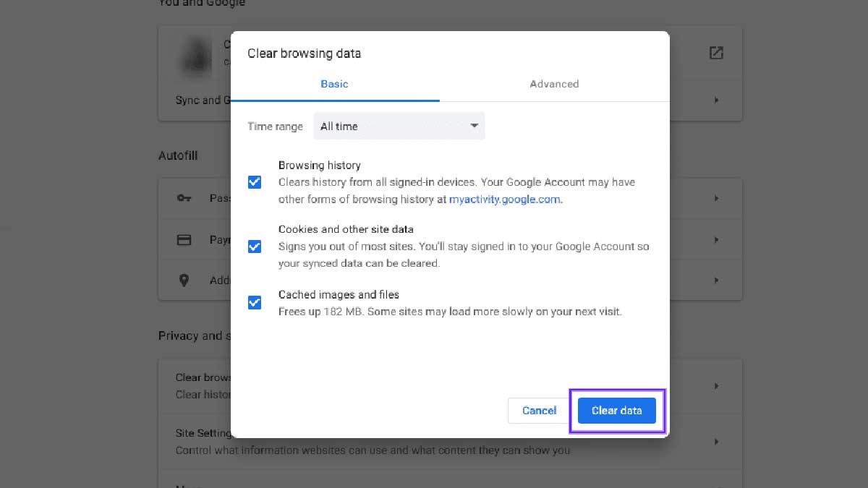
Task: Click the arrow on the Payment methods row
Action: (x=716, y=239)
